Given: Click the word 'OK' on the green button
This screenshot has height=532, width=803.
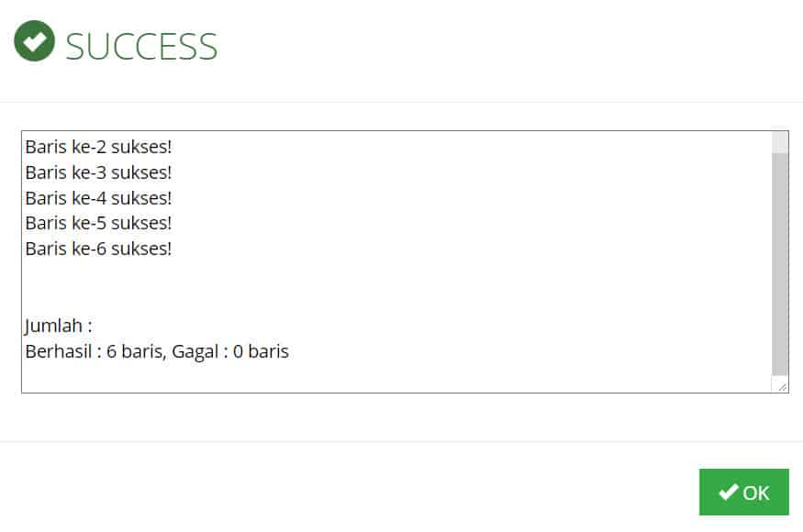Looking at the screenshot, I should click(x=756, y=493).
